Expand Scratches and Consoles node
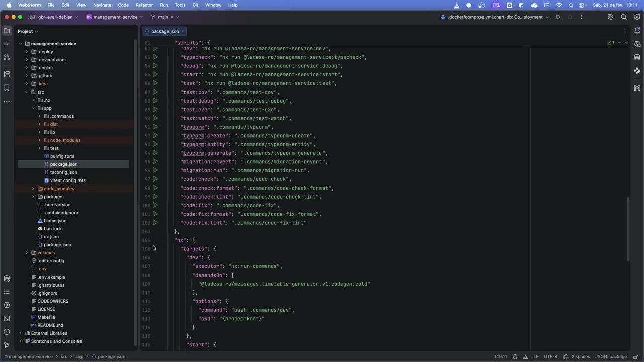The width and height of the screenshot is (644, 362). (x=21, y=341)
